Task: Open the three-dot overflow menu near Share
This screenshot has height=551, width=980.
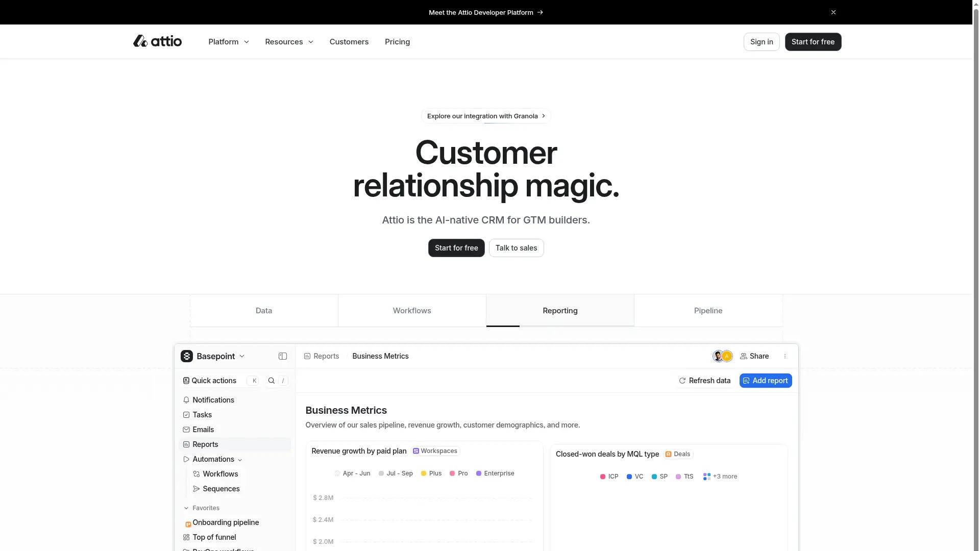Action: [x=785, y=356]
